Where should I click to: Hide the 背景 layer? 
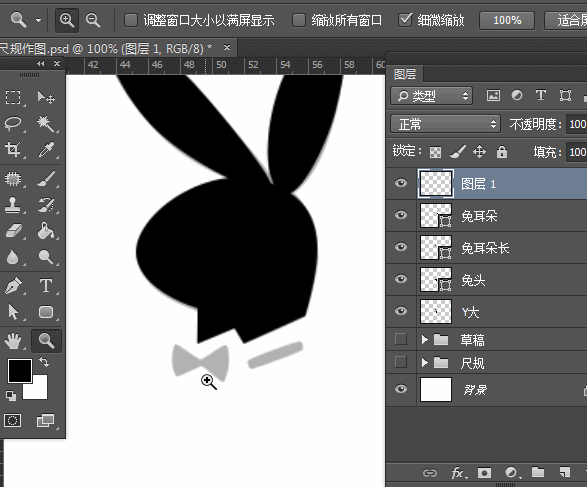click(401, 389)
